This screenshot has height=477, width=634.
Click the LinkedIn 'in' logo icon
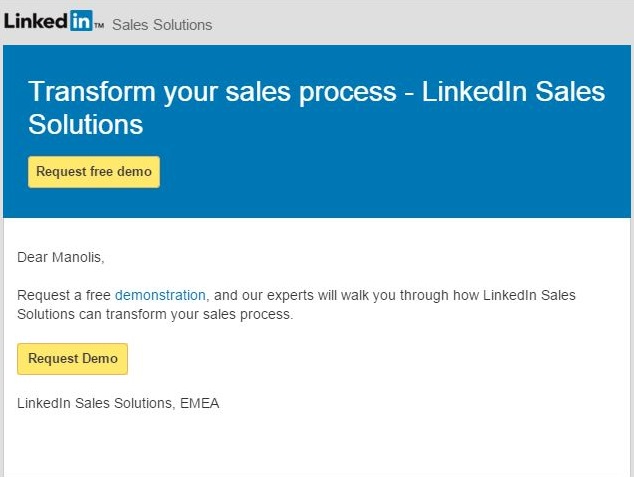coord(81,20)
